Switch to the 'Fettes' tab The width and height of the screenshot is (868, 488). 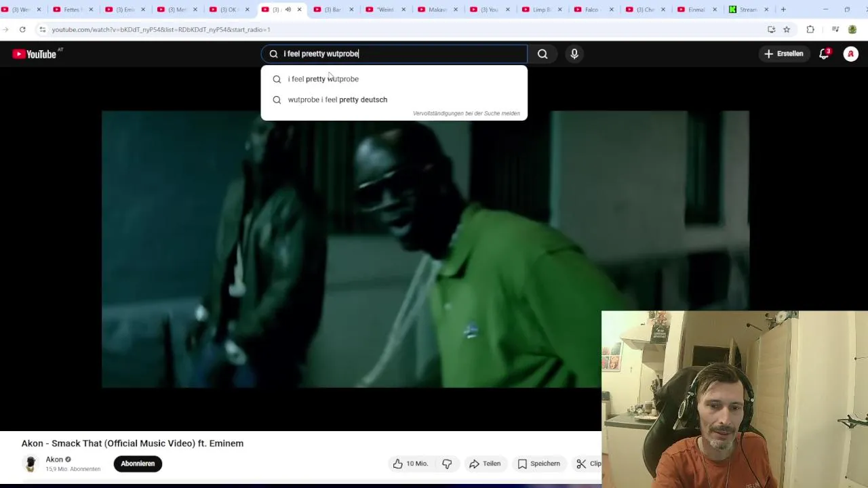71,9
